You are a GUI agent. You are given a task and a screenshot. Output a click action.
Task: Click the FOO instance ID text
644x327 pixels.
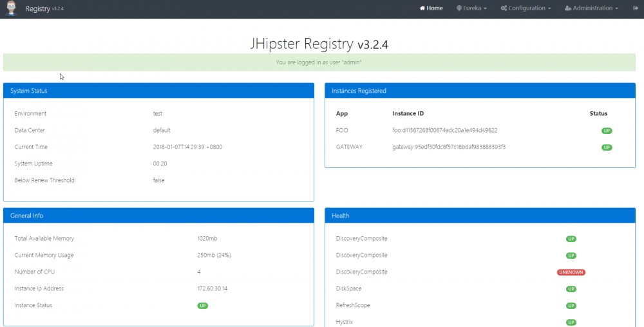(x=445, y=130)
